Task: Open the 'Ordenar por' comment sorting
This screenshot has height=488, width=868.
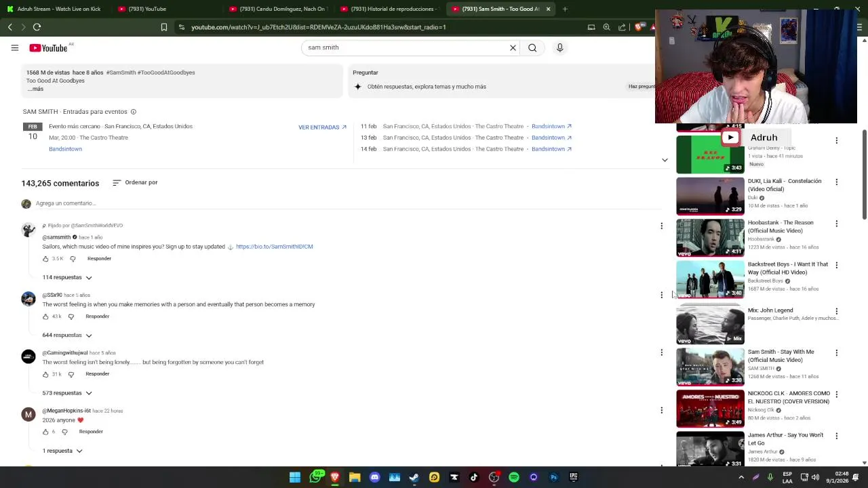Action: point(135,182)
